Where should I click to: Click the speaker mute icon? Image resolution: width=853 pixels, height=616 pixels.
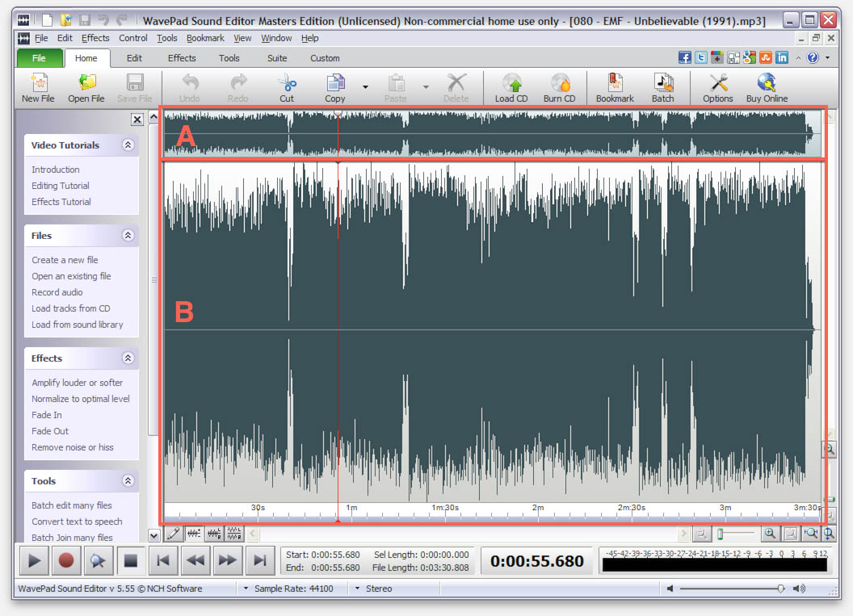[670, 589]
